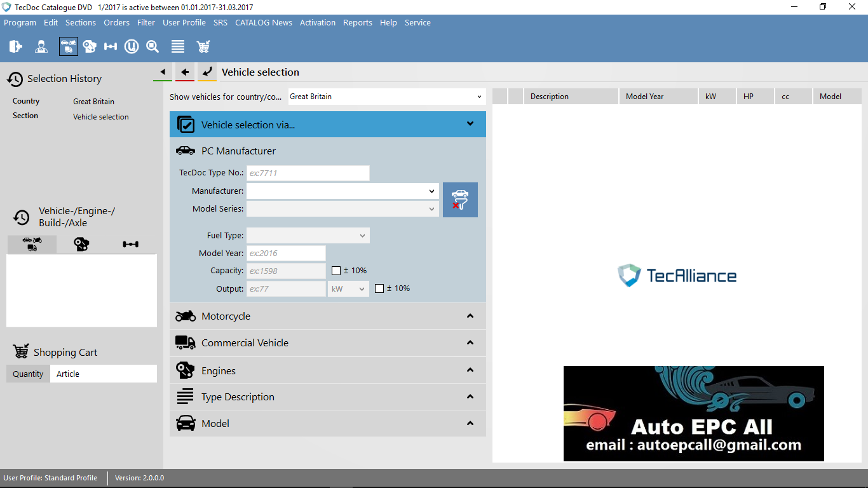Expand the Motorcycle section
868x488 pixels.
470,316
